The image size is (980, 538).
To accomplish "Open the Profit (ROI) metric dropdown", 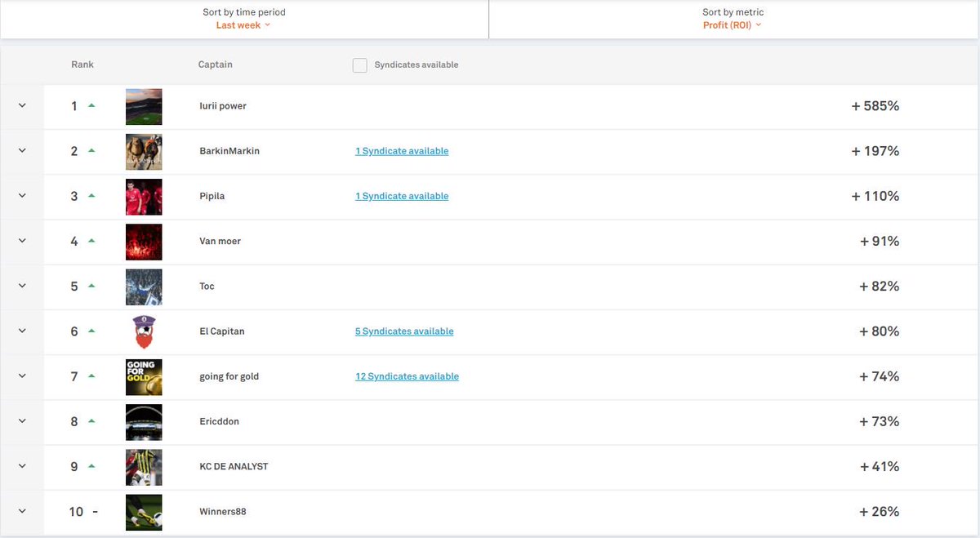I will pyautogui.click(x=733, y=25).
